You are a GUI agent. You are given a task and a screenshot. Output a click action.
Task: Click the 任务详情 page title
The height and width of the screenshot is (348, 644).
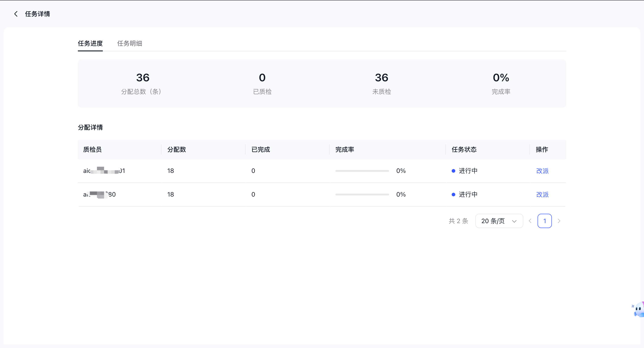pos(38,14)
